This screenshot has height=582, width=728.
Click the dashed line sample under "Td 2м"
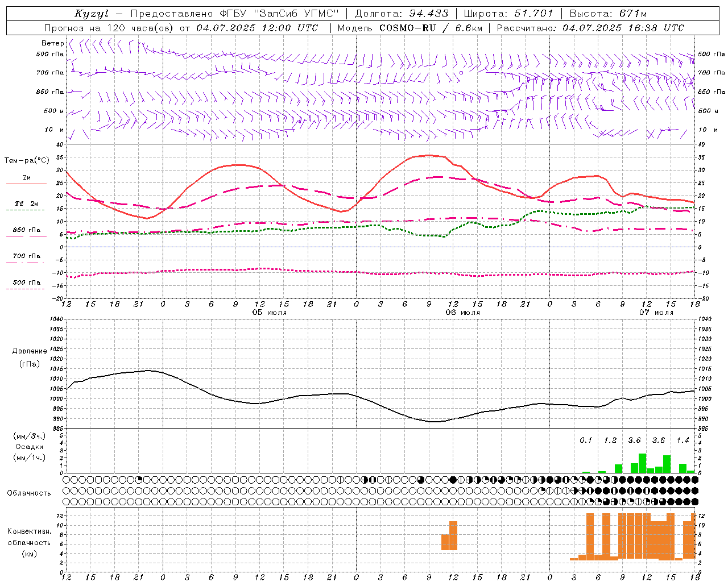point(26,210)
